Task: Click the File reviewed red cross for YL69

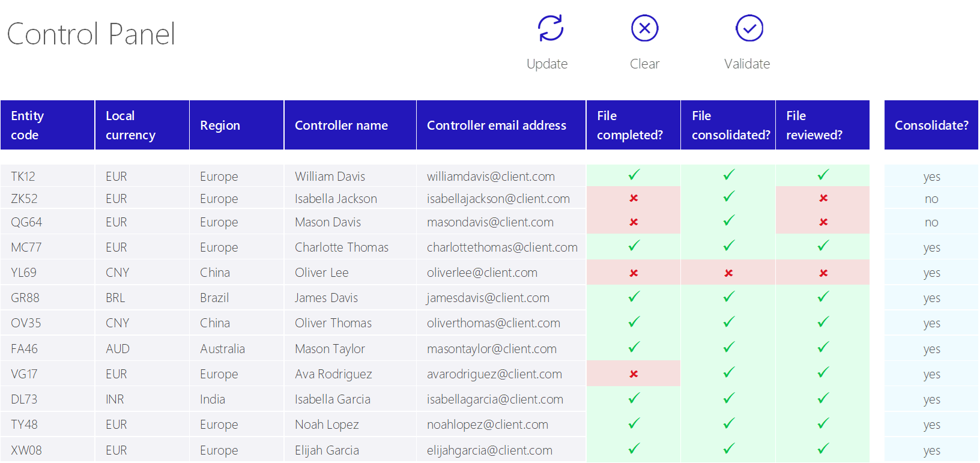Action: click(823, 273)
